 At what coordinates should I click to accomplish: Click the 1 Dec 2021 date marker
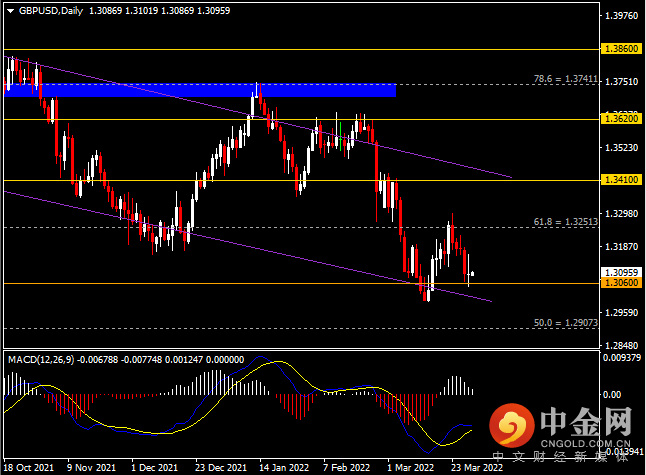point(154,468)
